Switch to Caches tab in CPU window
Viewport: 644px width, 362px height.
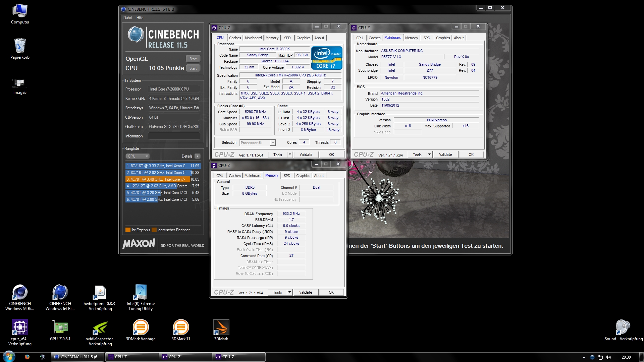235,38
